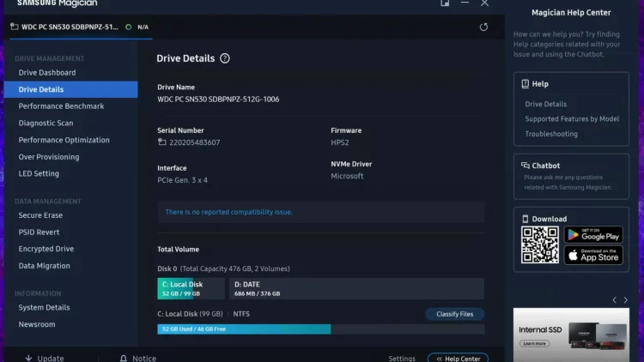Open the Supported Features by Model link
The image size is (644, 362).
pos(572,119)
